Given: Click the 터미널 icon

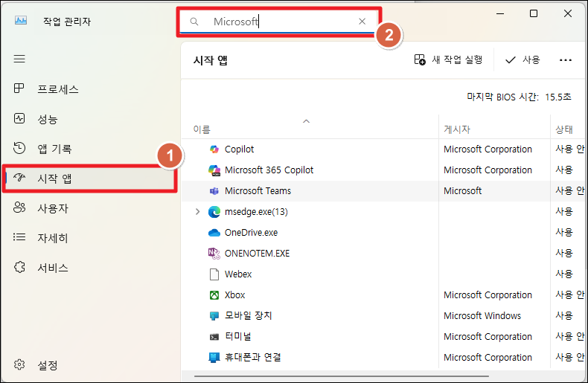Looking at the screenshot, I should (214, 337).
